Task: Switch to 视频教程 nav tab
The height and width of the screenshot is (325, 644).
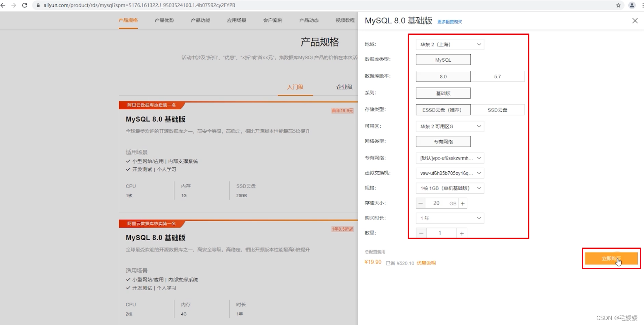Action: 345,20
